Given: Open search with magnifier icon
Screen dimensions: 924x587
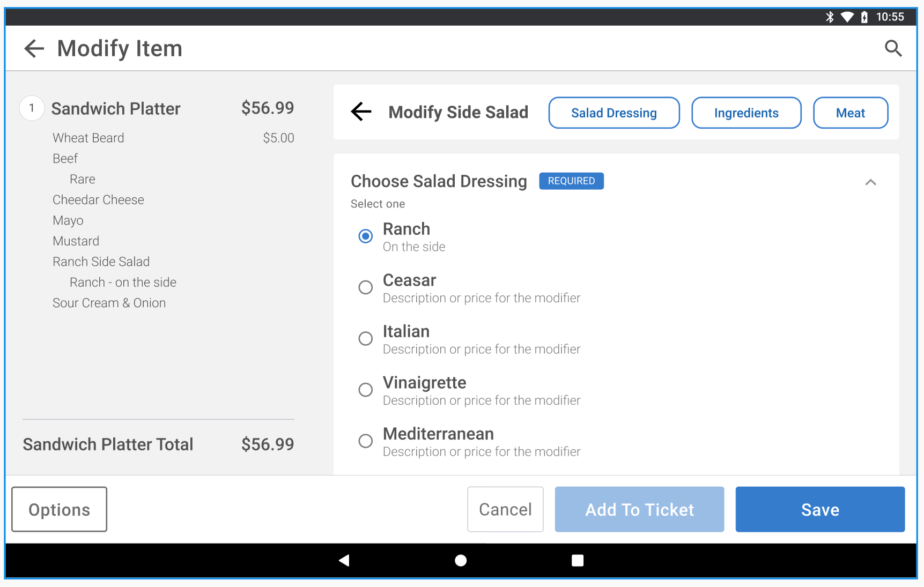Looking at the screenshot, I should point(892,49).
